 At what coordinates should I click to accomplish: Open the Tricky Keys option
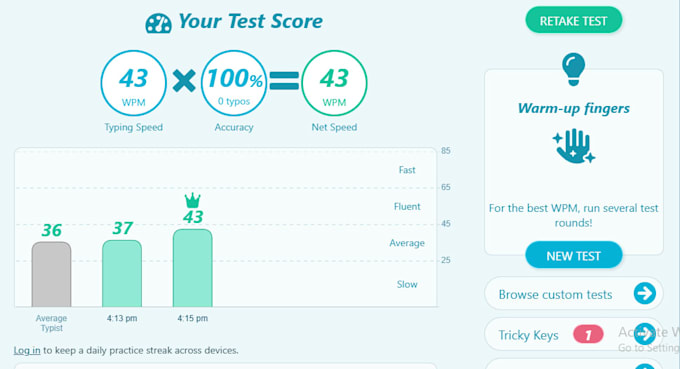coord(573,334)
